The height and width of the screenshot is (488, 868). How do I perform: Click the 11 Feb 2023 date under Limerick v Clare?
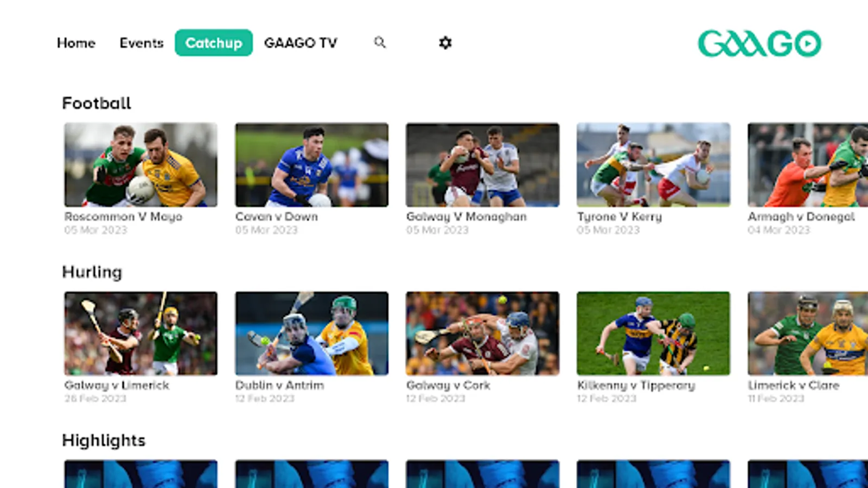pyautogui.click(x=776, y=399)
